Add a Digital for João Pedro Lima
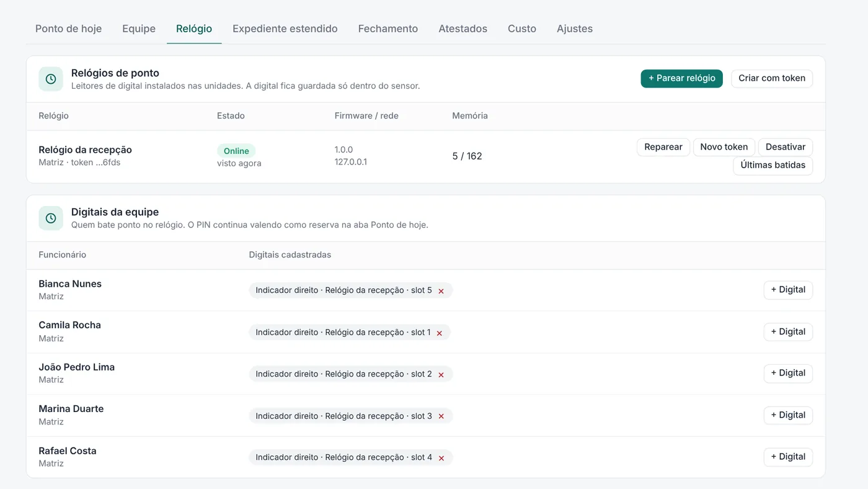The height and width of the screenshot is (489, 868). (x=788, y=373)
